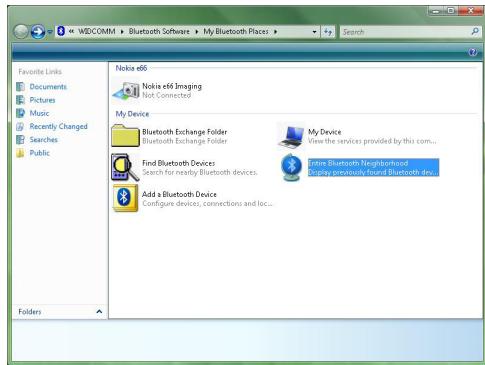Click the Public folder icon

(20, 153)
